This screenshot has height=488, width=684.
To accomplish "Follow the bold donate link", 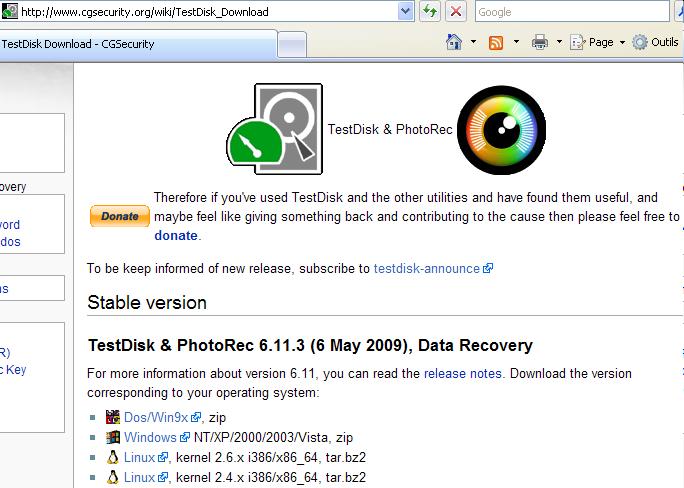I will [x=176, y=235].
